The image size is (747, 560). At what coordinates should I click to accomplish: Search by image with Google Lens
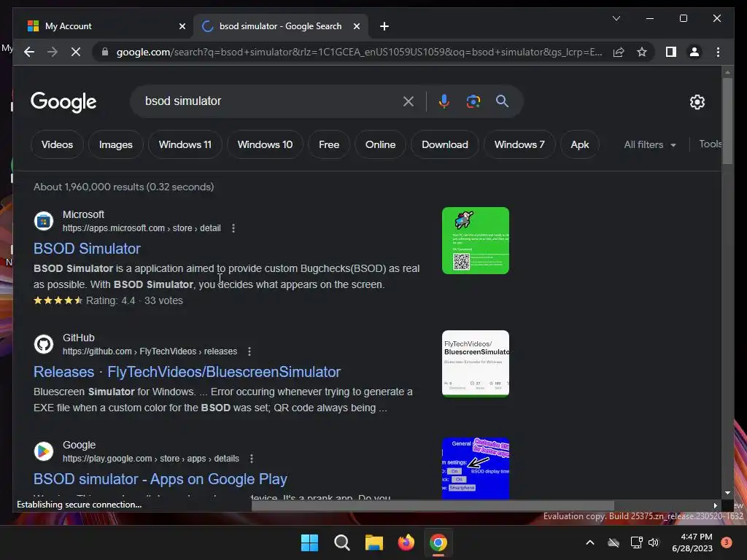coord(473,101)
